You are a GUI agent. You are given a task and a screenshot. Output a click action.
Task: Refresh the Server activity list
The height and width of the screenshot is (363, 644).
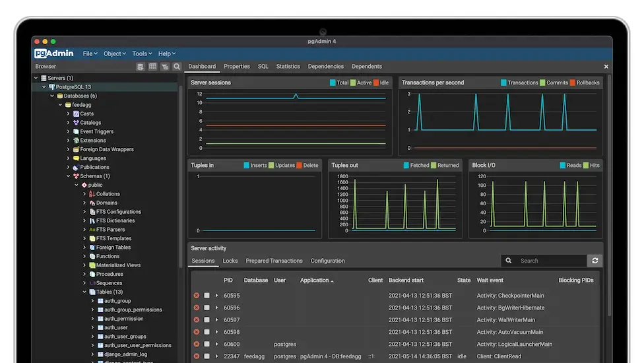pos(595,261)
